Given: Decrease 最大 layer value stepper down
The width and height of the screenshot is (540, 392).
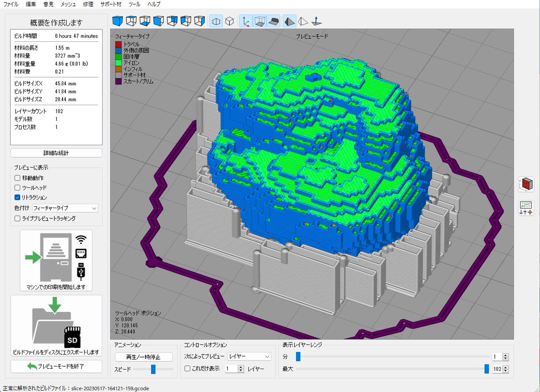Looking at the screenshot, I should point(505,371).
